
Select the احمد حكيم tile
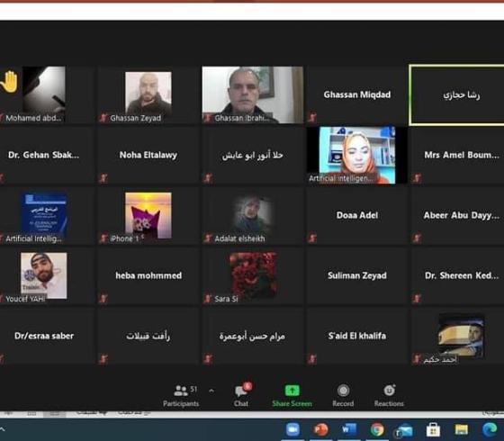point(457,336)
